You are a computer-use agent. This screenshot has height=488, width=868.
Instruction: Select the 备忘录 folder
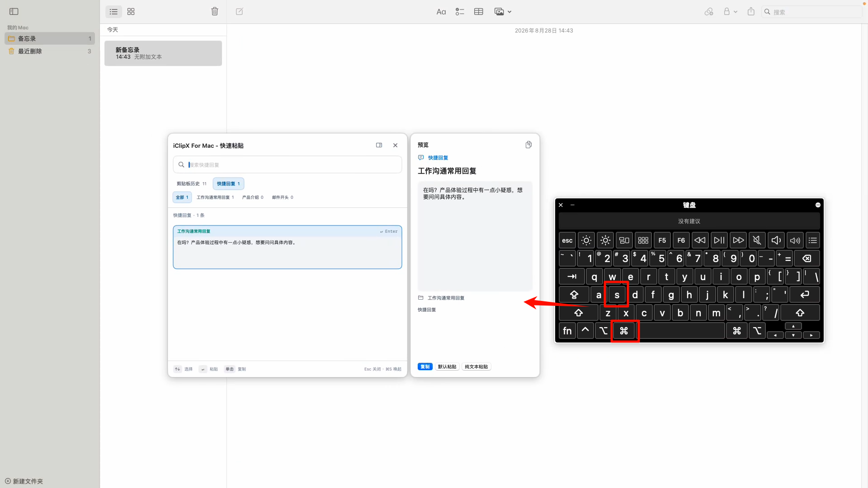(50, 38)
